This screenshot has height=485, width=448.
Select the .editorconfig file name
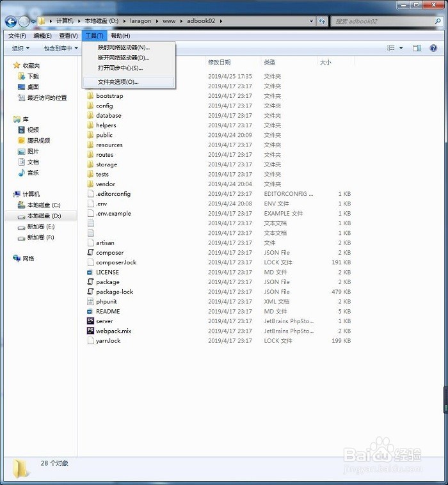tap(113, 194)
